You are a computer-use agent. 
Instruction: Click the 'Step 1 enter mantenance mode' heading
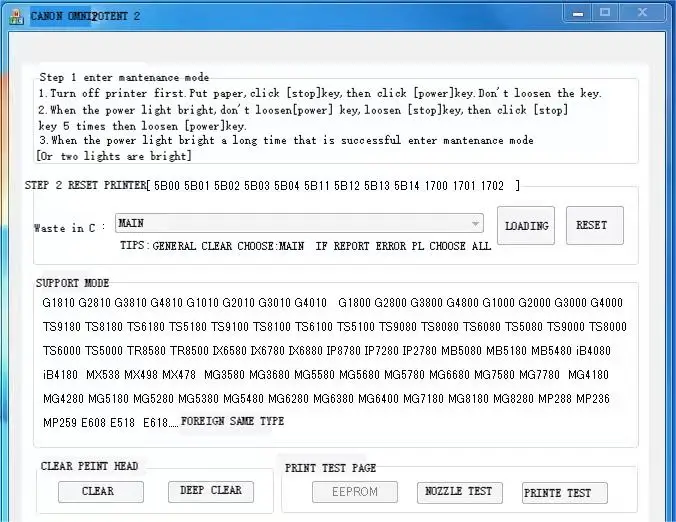(124, 78)
